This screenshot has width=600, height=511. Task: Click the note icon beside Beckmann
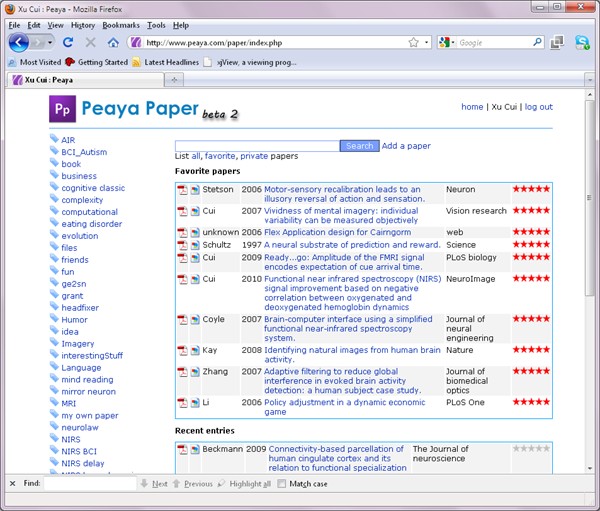point(195,449)
